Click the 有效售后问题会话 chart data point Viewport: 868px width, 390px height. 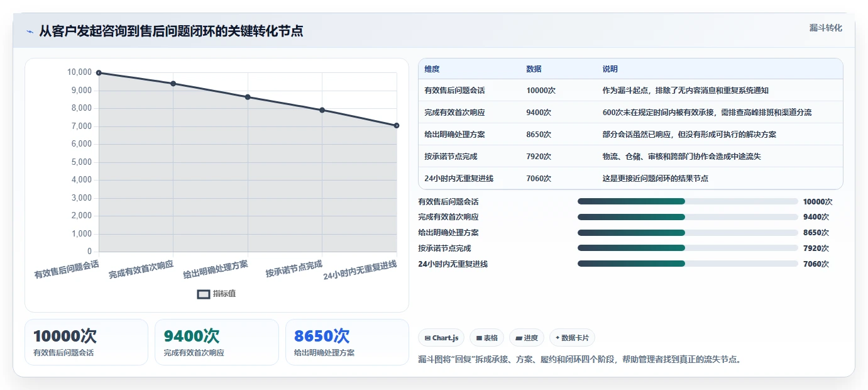click(99, 73)
